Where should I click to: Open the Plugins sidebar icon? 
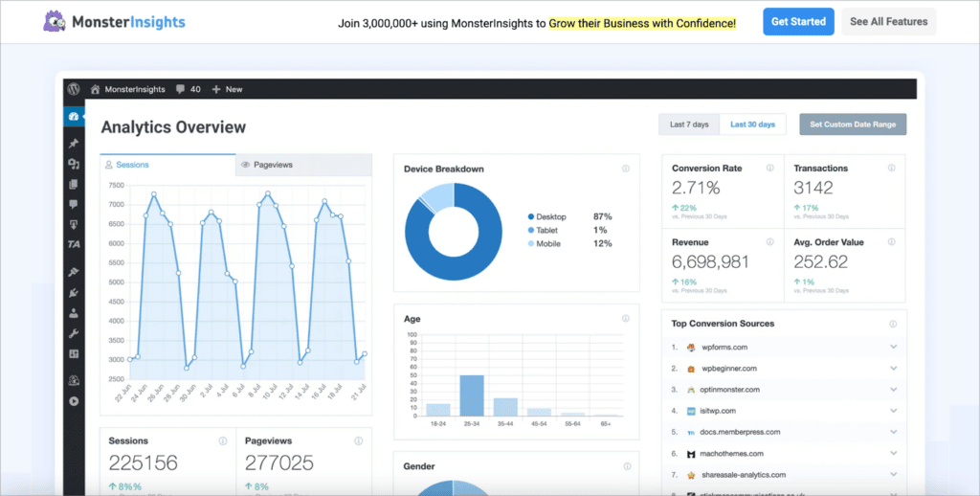click(x=74, y=293)
